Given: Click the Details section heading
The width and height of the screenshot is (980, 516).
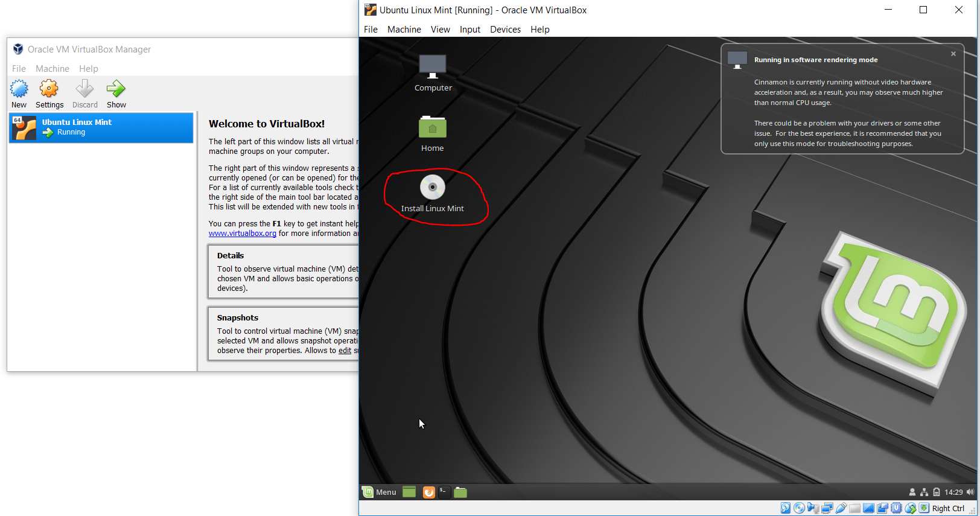Looking at the screenshot, I should [x=231, y=256].
